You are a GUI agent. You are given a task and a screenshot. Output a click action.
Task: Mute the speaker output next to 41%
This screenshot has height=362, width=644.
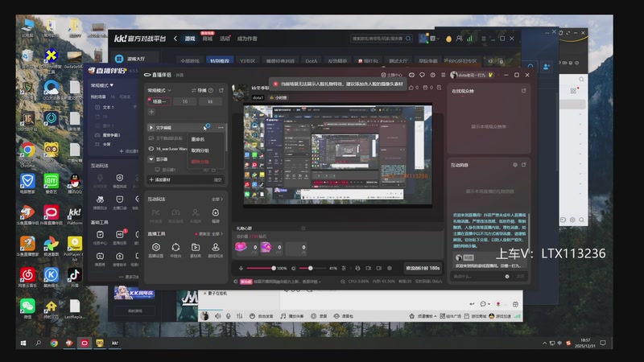(294, 268)
